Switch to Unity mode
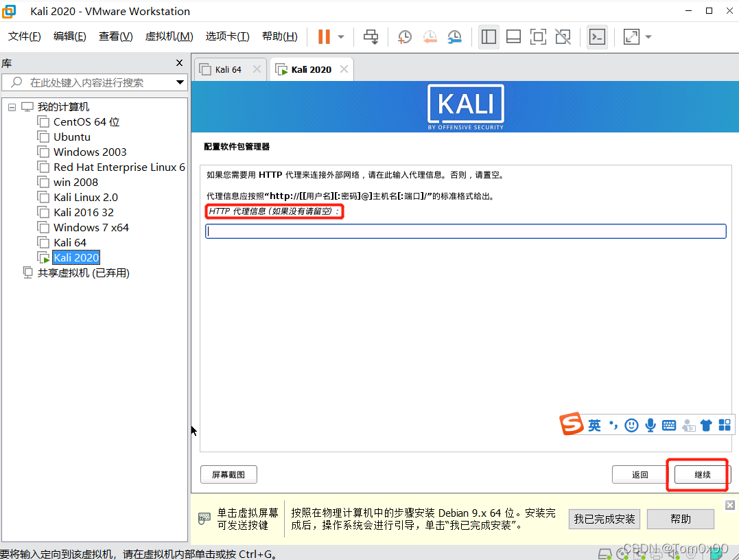The image size is (739, 560). pyautogui.click(x=563, y=37)
